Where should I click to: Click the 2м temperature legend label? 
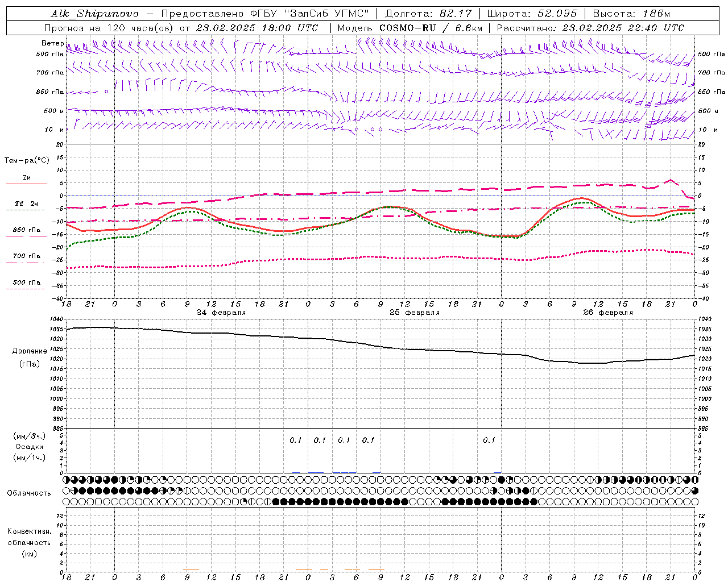click(27, 178)
